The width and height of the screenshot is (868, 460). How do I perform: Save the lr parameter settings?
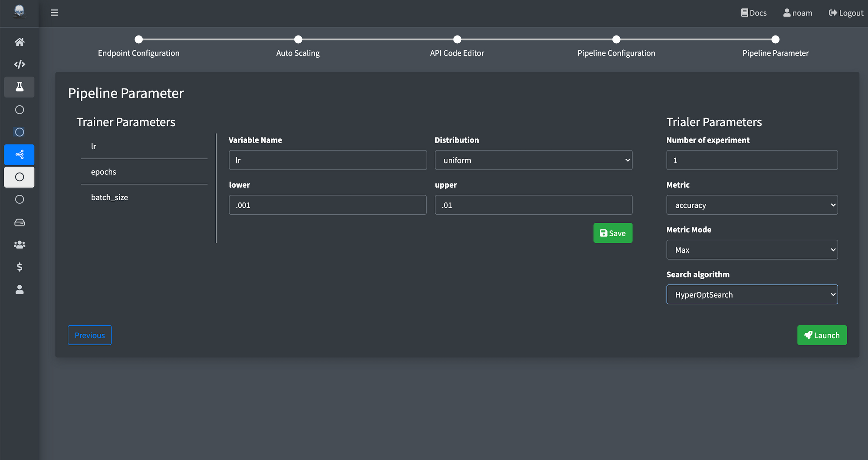click(x=612, y=233)
